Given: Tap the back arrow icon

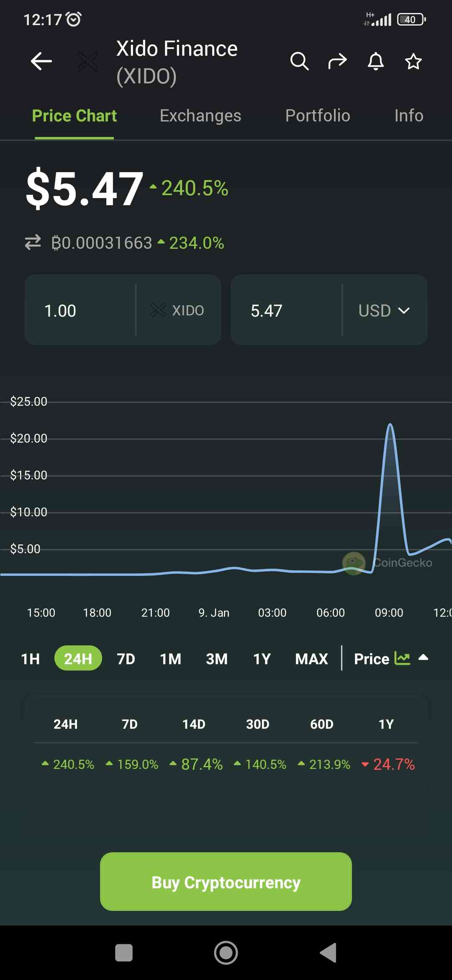Looking at the screenshot, I should pyautogui.click(x=41, y=62).
